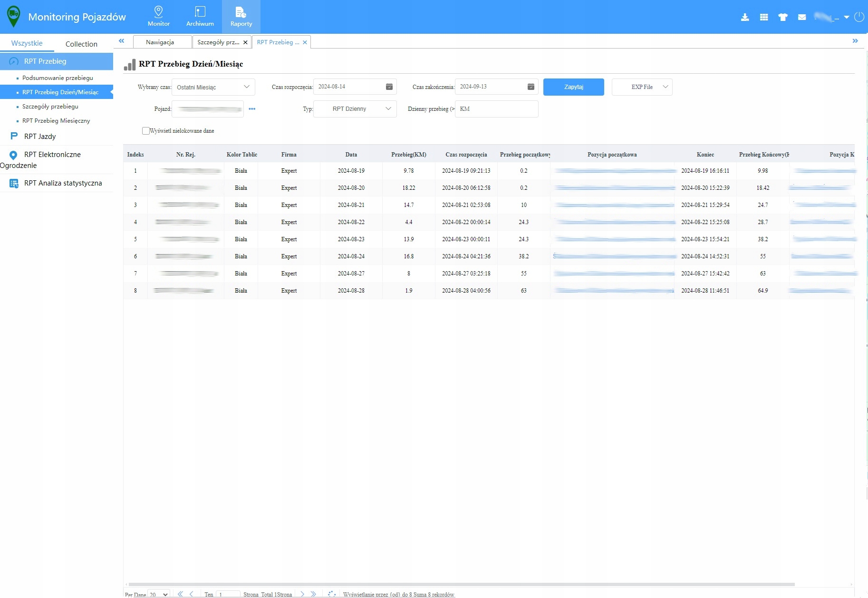Open the messages envelope icon

(802, 17)
